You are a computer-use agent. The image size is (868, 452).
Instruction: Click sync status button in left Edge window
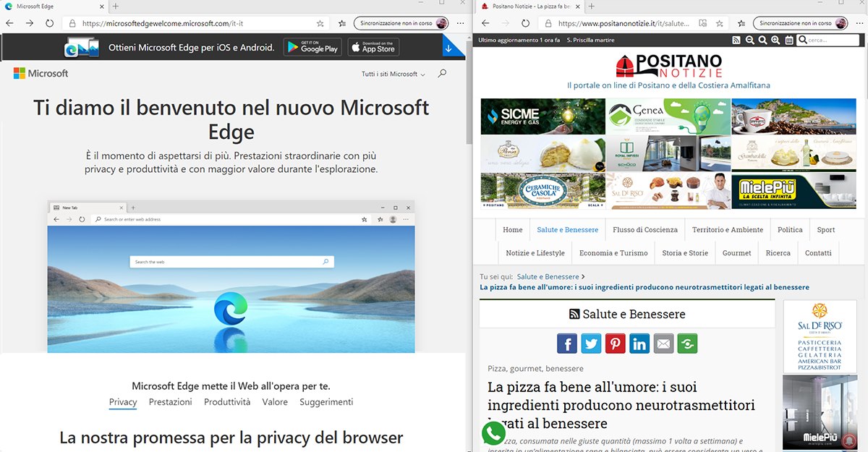[x=400, y=23]
